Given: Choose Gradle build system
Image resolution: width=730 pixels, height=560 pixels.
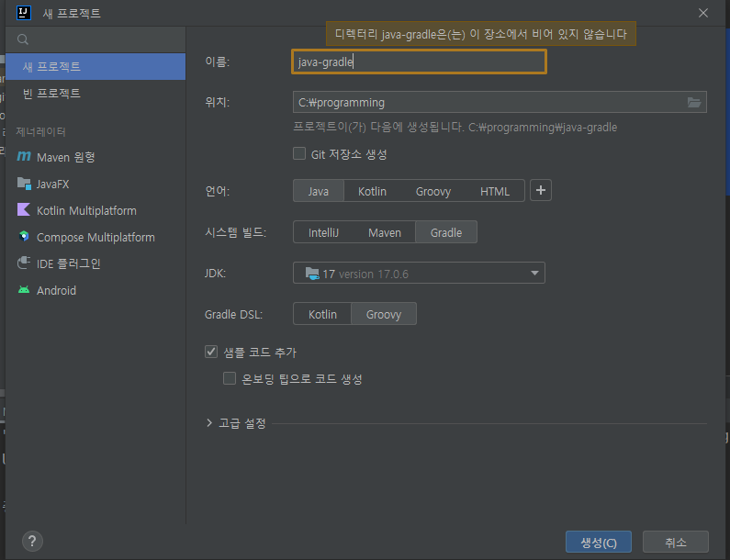Looking at the screenshot, I should coord(446,232).
